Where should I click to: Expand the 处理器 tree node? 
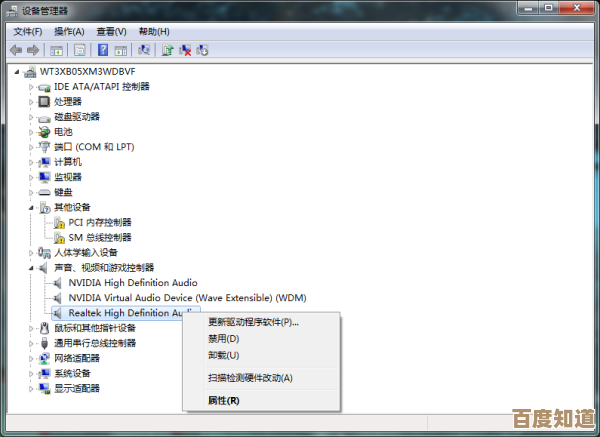[x=31, y=102]
